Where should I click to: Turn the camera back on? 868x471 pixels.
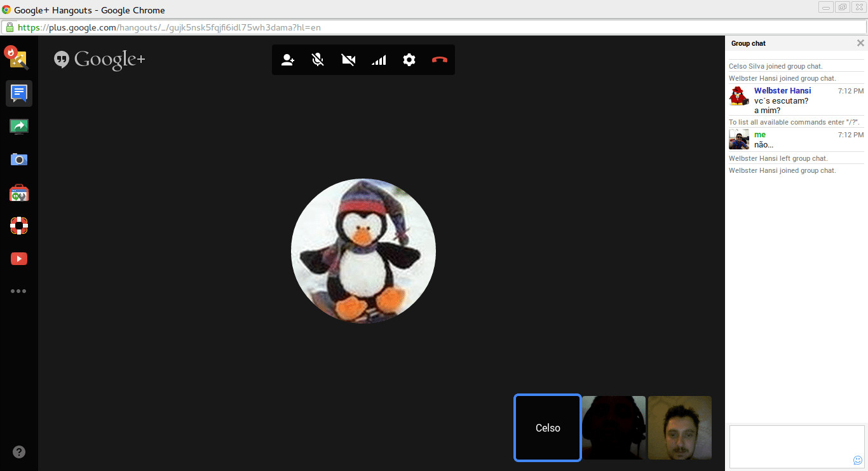point(348,59)
